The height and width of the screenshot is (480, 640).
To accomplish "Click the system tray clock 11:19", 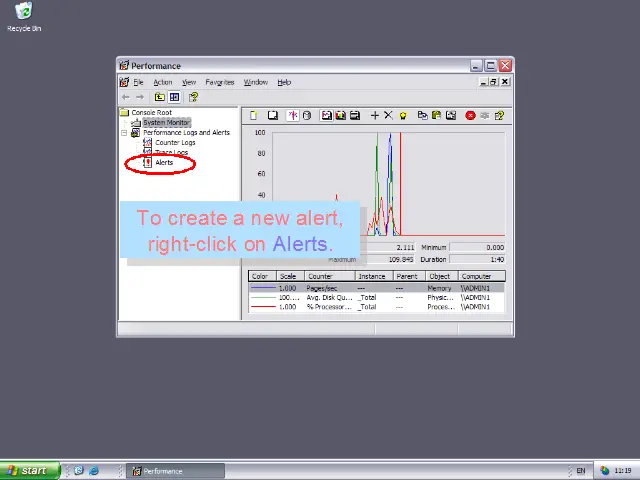I will (623, 471).
